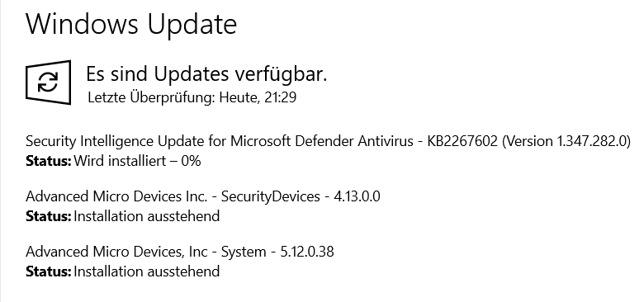Click the bold Status label under Defender update
The image size is (644, 302).
pos(49,161)
